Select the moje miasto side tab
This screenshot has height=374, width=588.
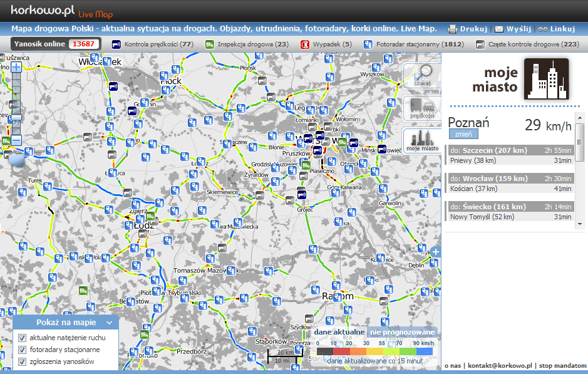coord(421,140)
